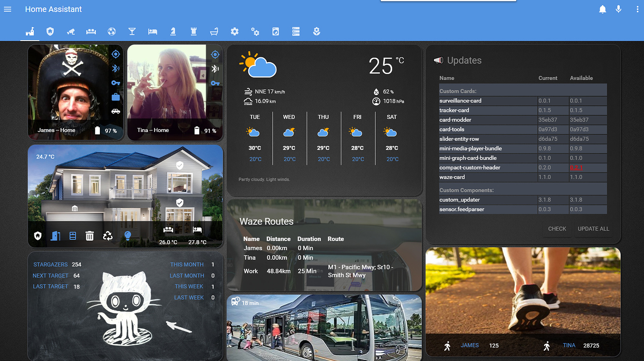This screenshot has height=361, width=644.
Task: Toggle GPS tracking on Tina's tracker card
Action: (x=215, y=54)
